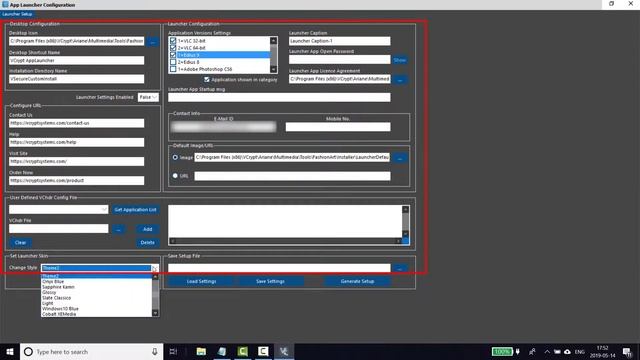Open the notification center icon
The height and width of the screenshot is (360, 640).
coord(628,351)
